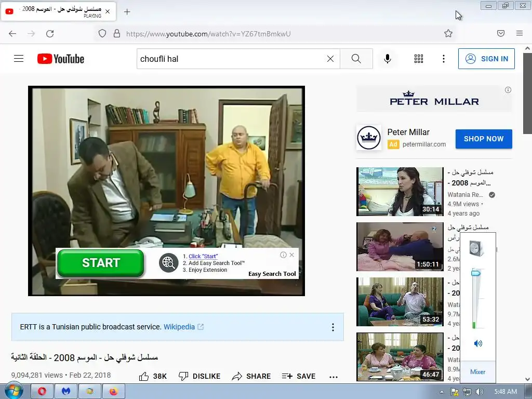Open more actions ellipsis below video
This screenshot has height=399, width=532.
click(334, 377)
